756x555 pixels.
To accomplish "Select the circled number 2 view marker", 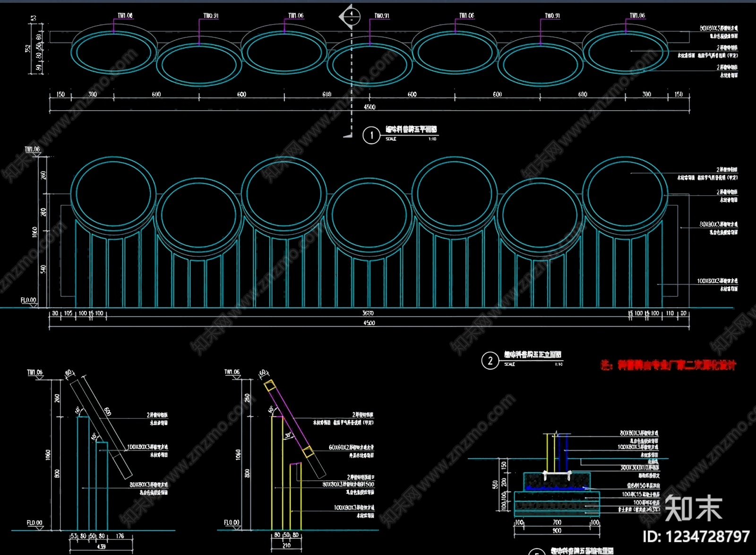I will [490, 361].
